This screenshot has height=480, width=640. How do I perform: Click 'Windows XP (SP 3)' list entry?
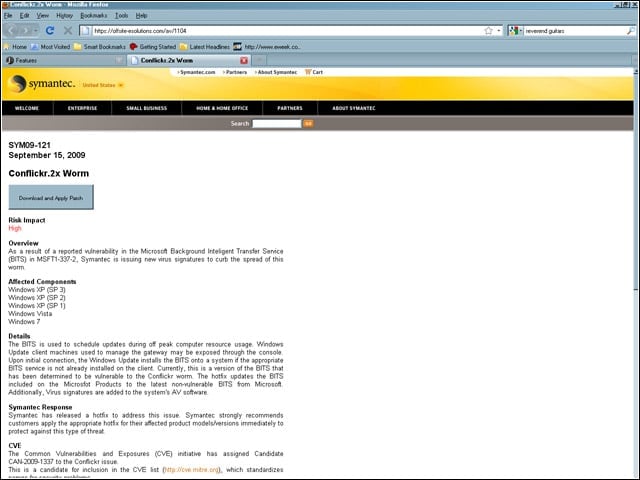[x=37, y=290]
